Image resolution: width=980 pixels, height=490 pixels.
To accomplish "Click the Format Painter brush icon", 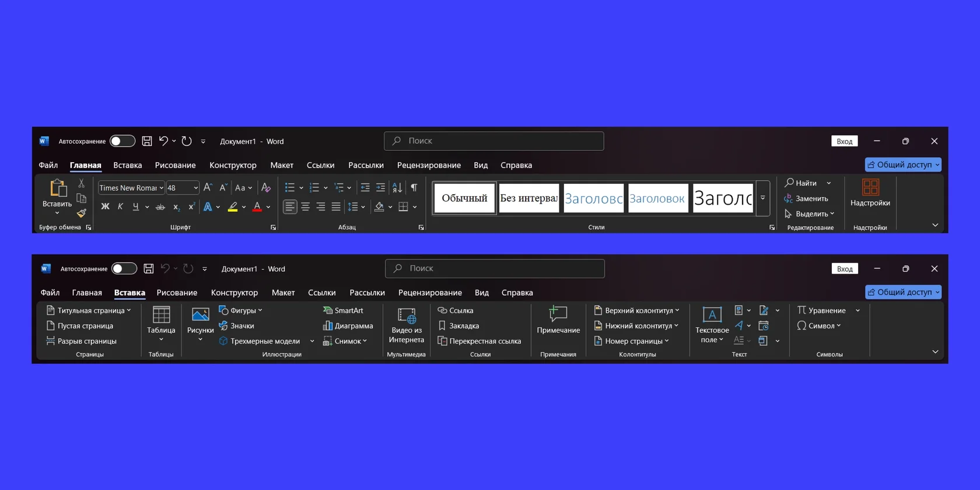I will [82, 213].
